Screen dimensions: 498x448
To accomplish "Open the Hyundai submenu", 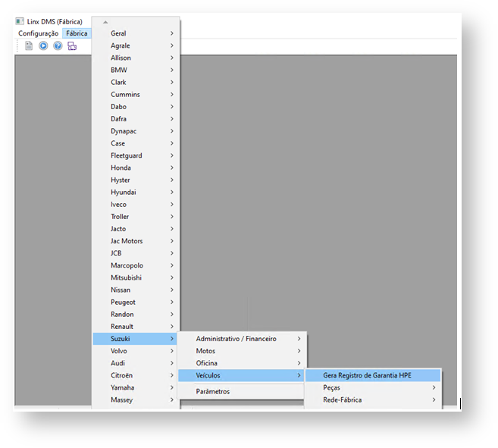I will pos(136,193).
